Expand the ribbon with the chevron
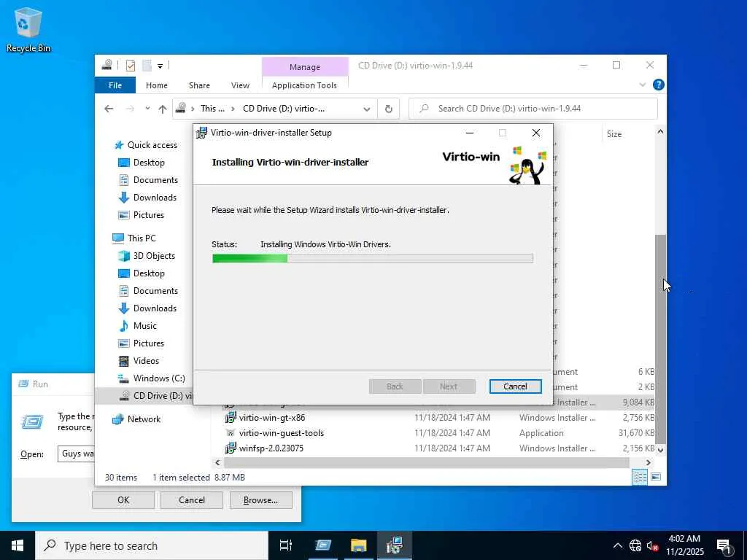 (642, 85)
